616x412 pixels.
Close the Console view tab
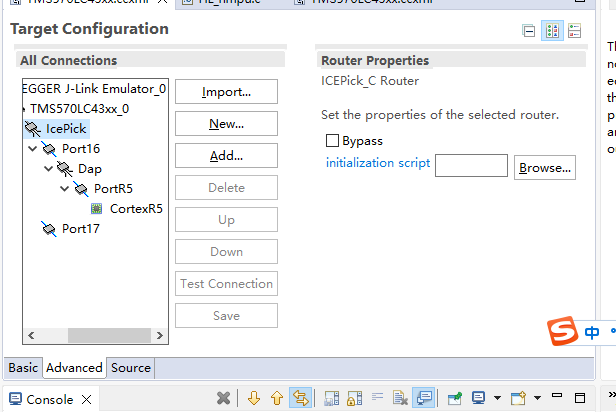coord(86,400)
